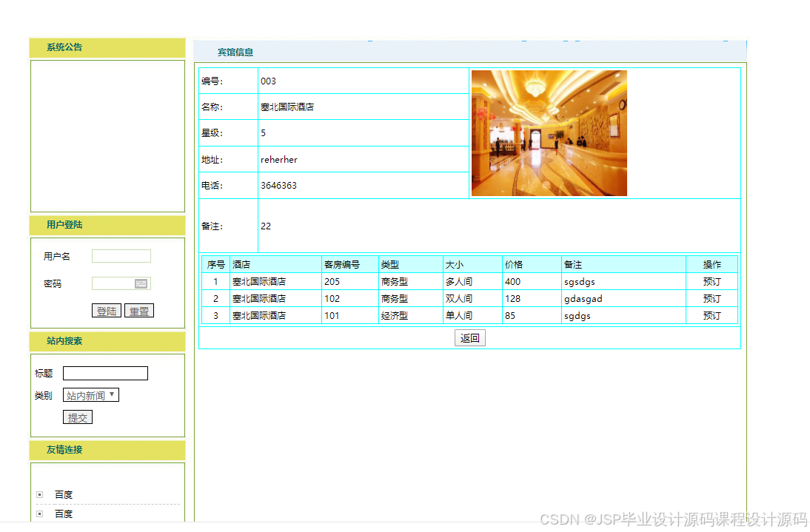
Task: Click the phone number 3646363
Action: pos(278,185)
